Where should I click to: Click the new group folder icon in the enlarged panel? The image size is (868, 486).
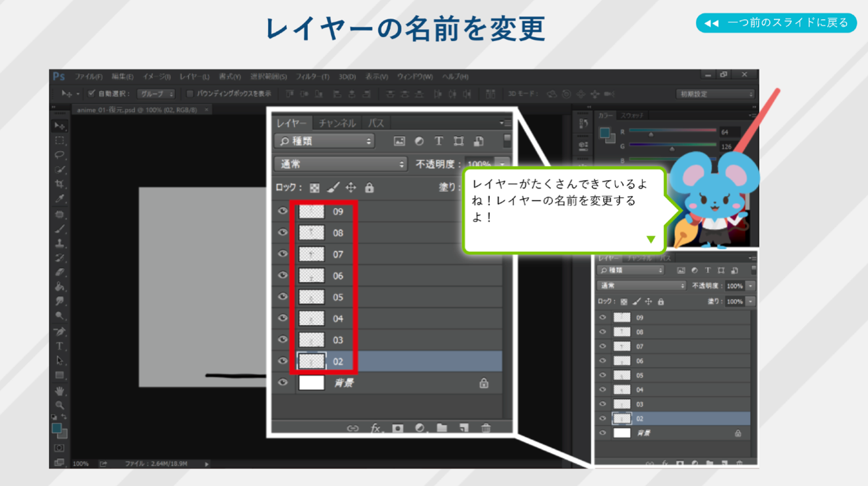[442, 428]
